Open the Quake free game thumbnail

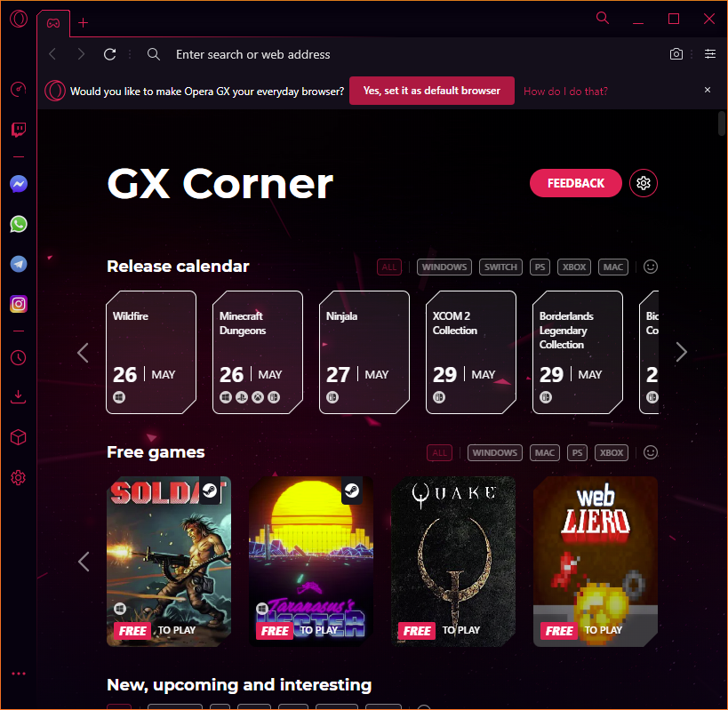(x=453, y=562)
